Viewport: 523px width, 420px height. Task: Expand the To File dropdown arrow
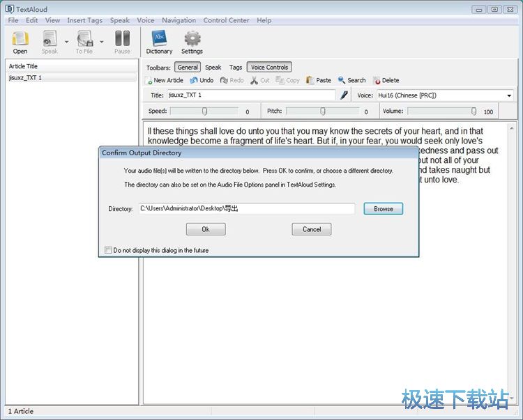click(x=101, y=42)
